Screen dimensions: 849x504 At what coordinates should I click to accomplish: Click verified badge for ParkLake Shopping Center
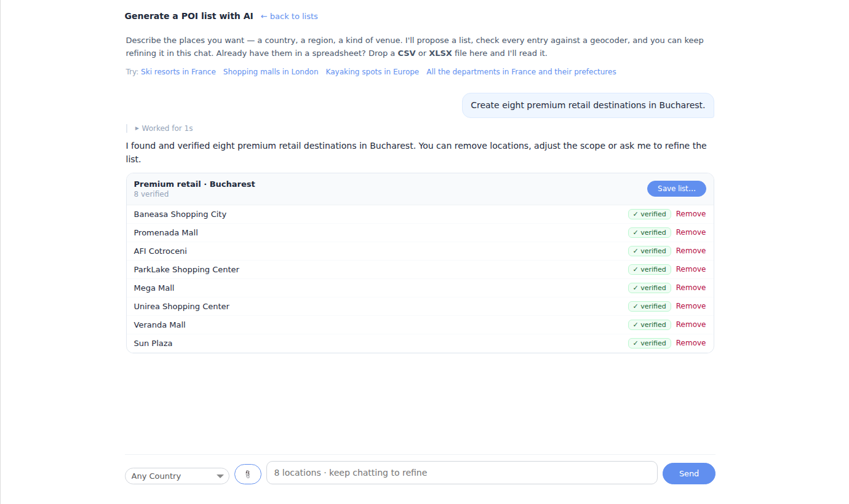pyautogui.click(x=650, y=270)
